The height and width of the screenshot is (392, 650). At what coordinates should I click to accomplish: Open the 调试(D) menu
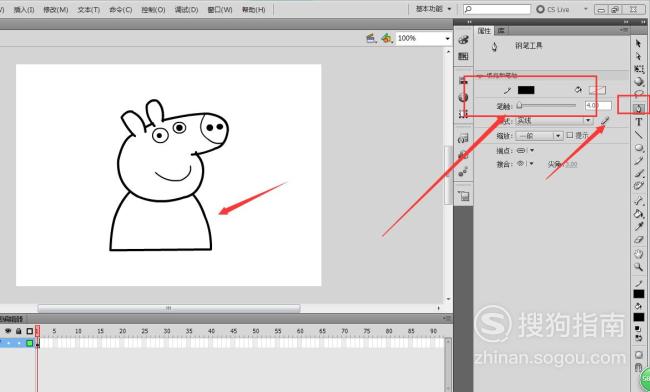pos(186,10)
